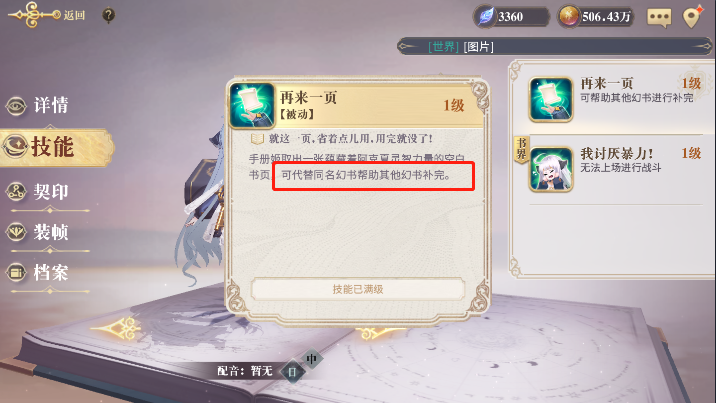Select the 我讨厌暴力! skill icon

pyautogui.click(x=551, y=169)
